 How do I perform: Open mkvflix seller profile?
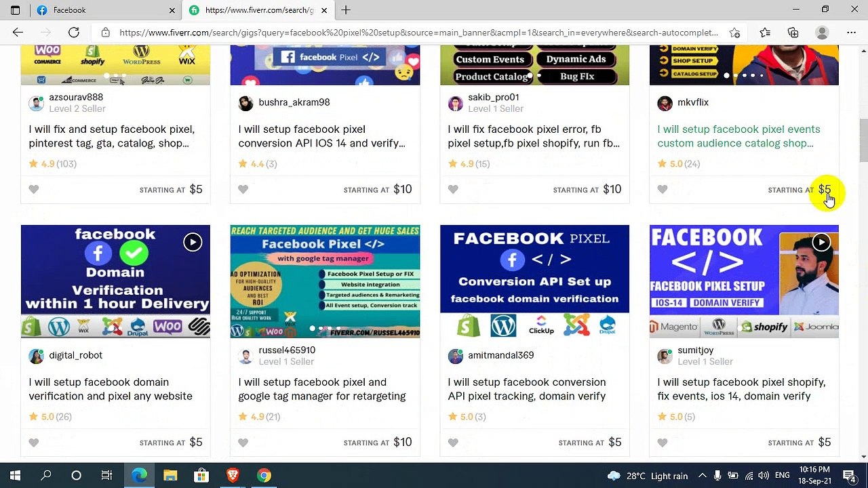[693, 102]
